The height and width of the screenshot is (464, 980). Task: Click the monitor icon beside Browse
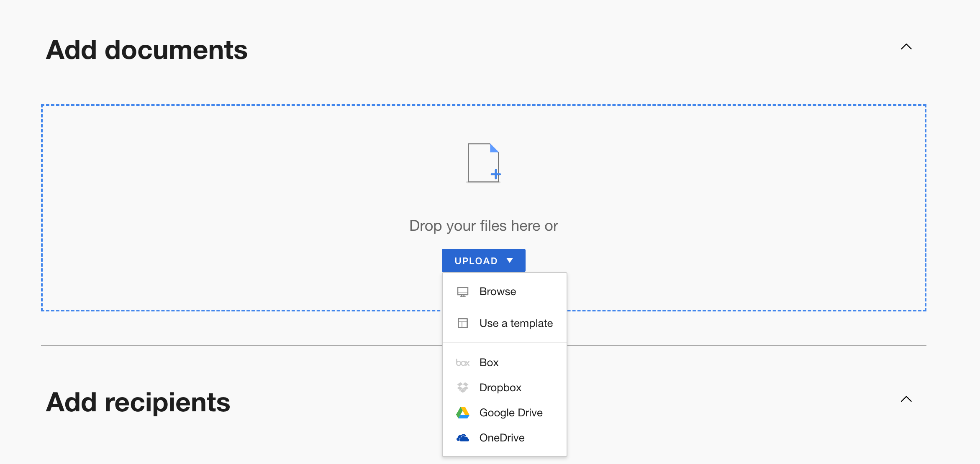click(x=462, y=291)
